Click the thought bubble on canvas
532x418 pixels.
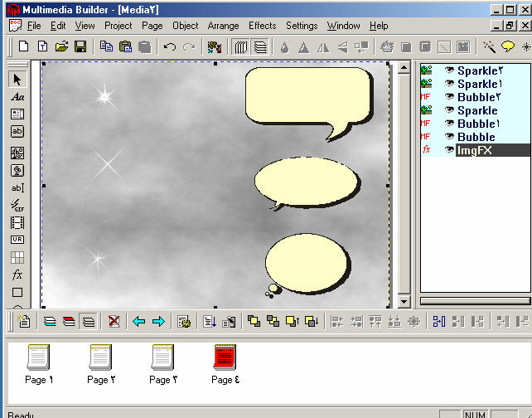click(x=307, y=263)
